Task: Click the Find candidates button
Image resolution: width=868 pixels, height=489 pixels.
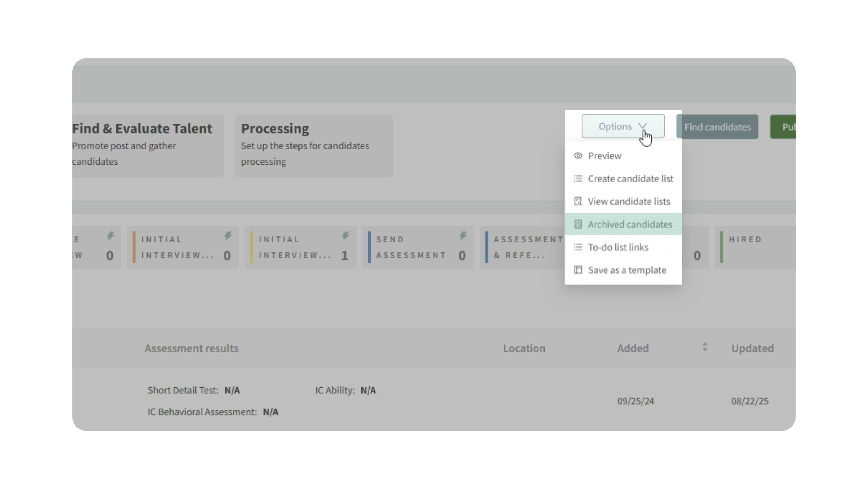Action: click(717, 127)
